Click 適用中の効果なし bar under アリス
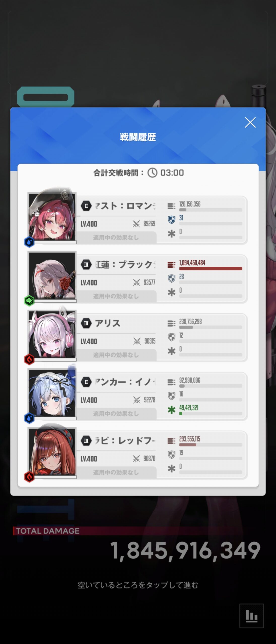The image size is (276, 644). pyautogui.click(x=116, y=355)
